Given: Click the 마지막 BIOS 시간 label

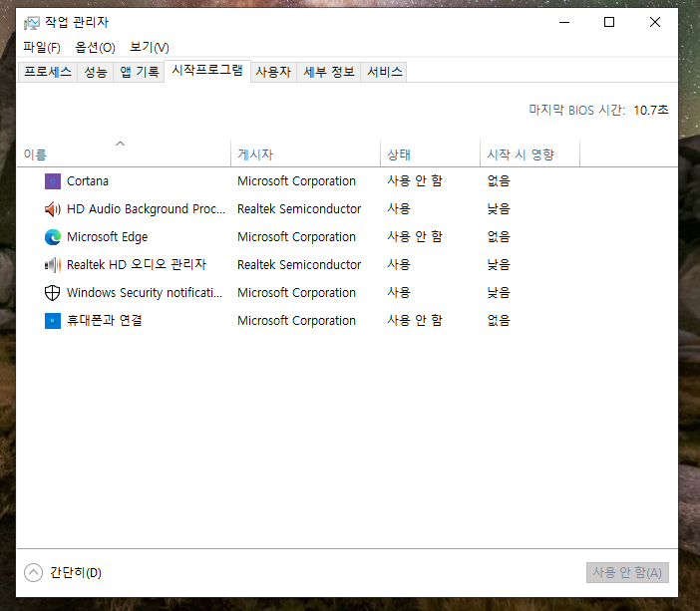Looking at the screenshot, I should 577,111.
